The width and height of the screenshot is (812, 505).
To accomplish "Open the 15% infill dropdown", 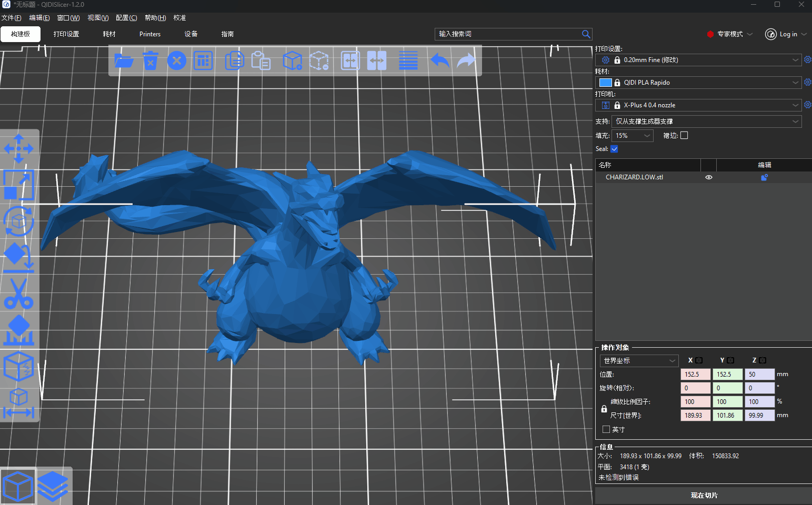I will point(633,136).
